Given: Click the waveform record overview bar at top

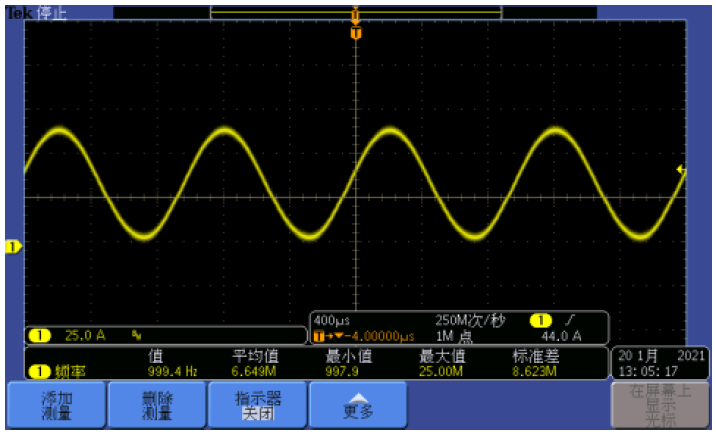Looking at the screenshot, I should [355, 13].
